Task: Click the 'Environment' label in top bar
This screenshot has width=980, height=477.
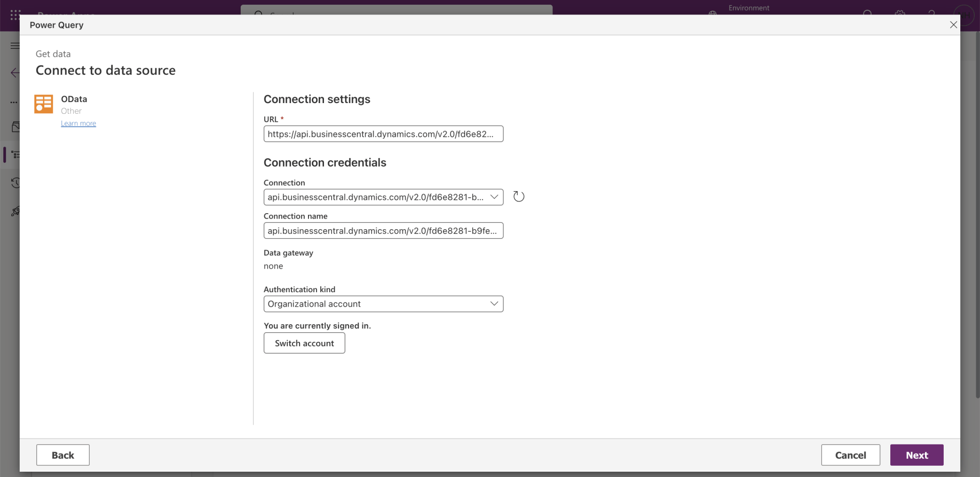Action: click(x=749, y=8)
